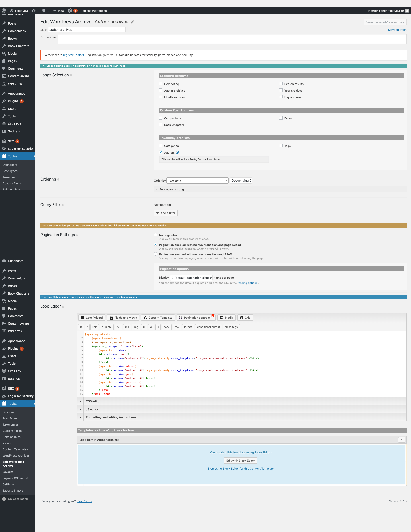
Task: Click the WordPress logo in admin bar
Action: tap(4, 11)
